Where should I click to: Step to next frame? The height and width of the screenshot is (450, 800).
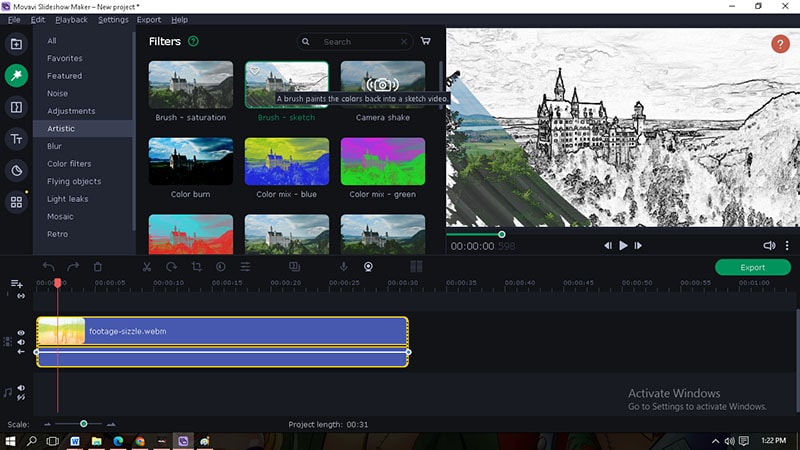[638, 246]
